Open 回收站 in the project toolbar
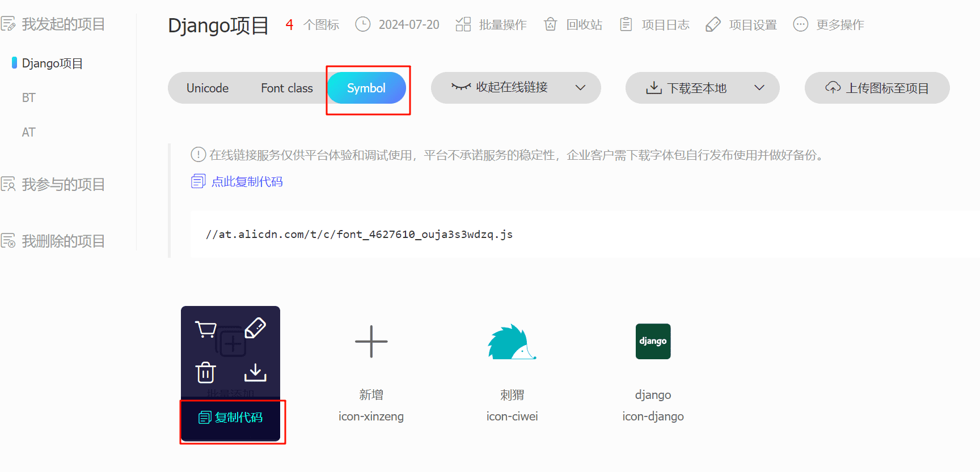The image size is (980, 472). (584, 24)
